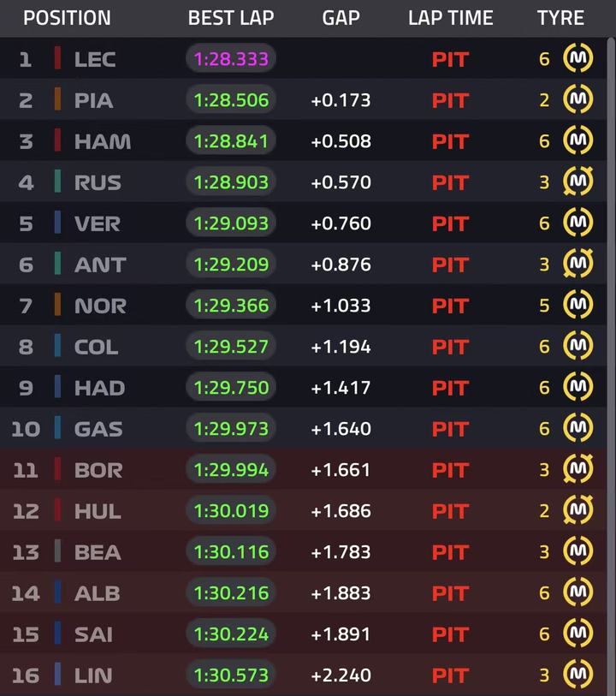Image resolution: width=616 pixels, height=696 pixels.
Task: Select driver name COL in eighth place
Action: coord(96,347)
